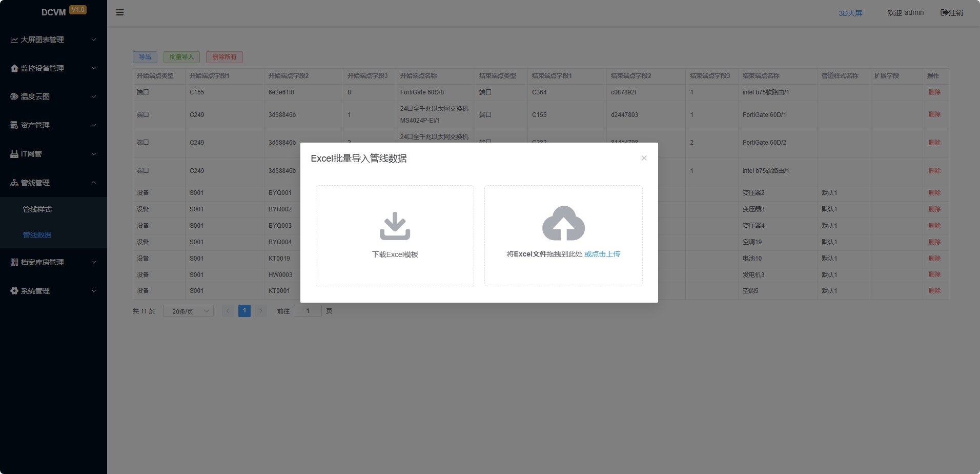Click the download Excel template icon

[395, 226]
